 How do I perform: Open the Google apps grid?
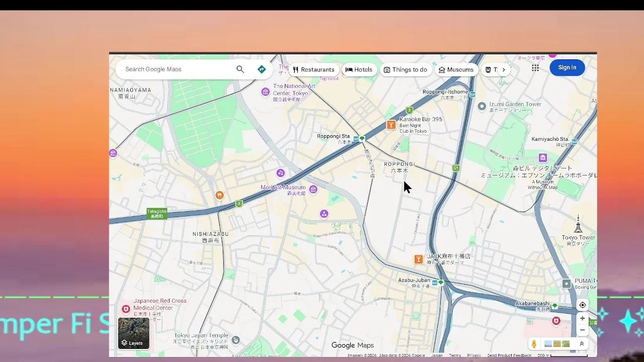coord(535,68)
